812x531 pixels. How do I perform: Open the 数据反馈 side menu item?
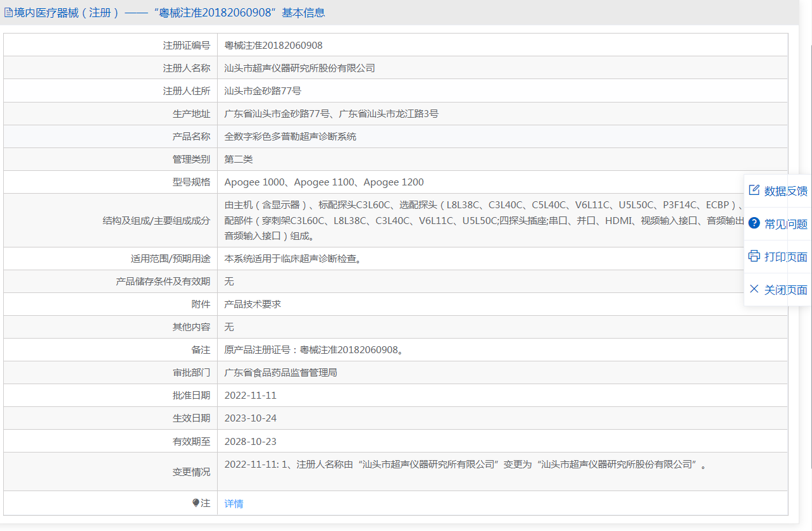(x=785, y=191)
